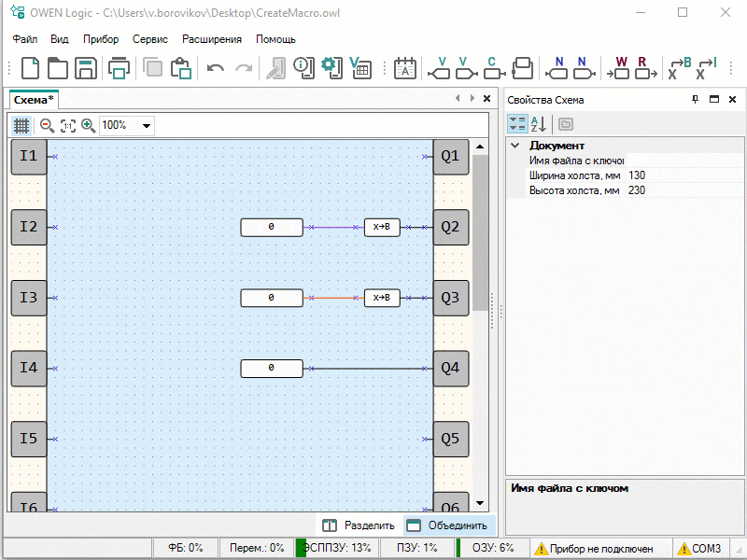The width and height of the screenshot is (747, 560).
Task: Open device settings gear icon
Action: pyautogui.click(x=330, y=68)
